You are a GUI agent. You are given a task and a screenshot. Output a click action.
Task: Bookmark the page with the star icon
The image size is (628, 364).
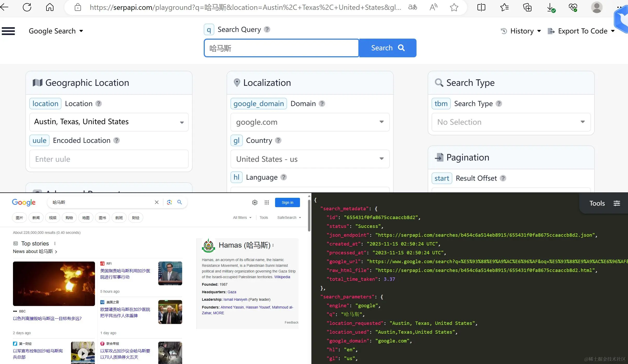pyautogui.click(x=454, y=7)
